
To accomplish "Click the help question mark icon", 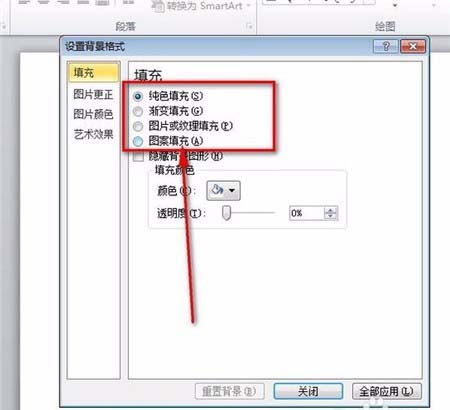I will (x=386, y=46).
